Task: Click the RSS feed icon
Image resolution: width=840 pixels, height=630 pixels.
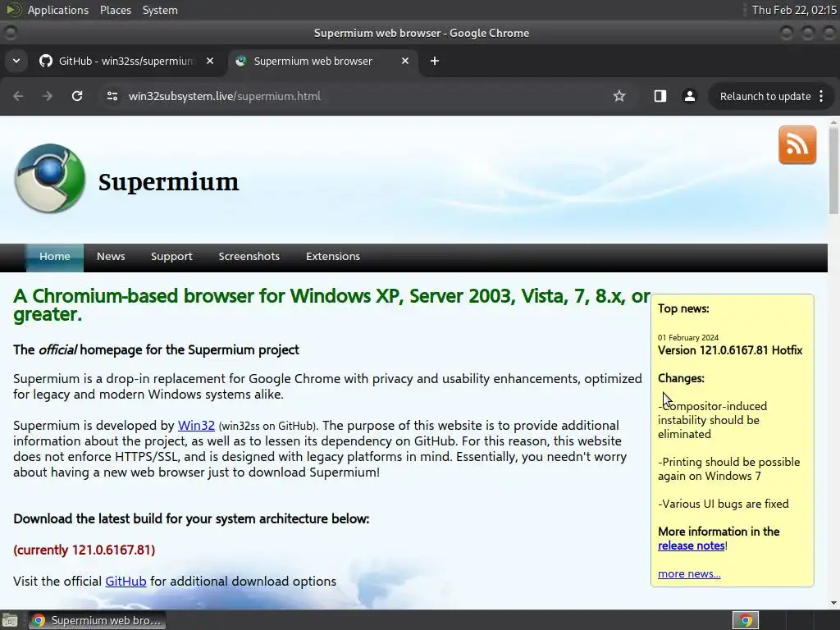Action: pyautogui.click(x=797, y=144)
